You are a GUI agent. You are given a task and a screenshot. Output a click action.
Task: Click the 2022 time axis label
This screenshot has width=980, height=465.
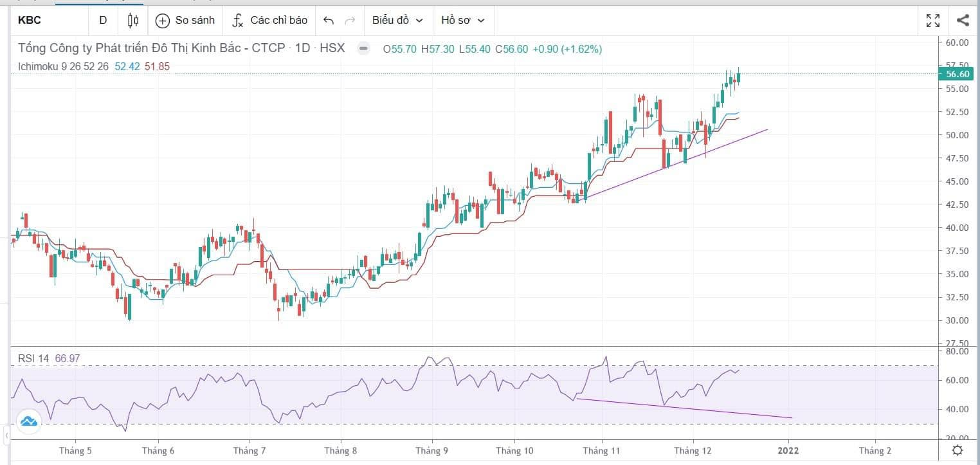pyautogui.click(x=788, y=451)
